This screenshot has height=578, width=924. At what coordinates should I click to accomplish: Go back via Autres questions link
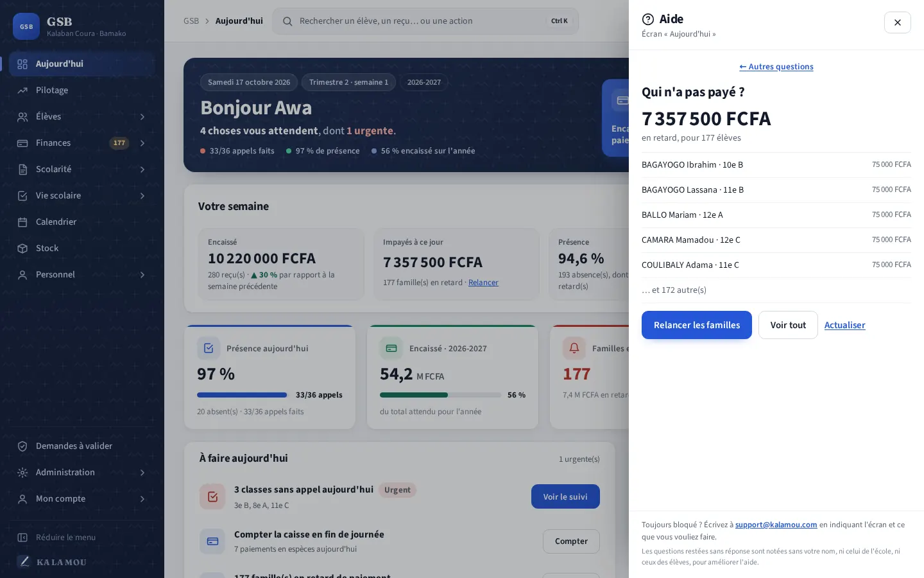click(x=776, y=67)
